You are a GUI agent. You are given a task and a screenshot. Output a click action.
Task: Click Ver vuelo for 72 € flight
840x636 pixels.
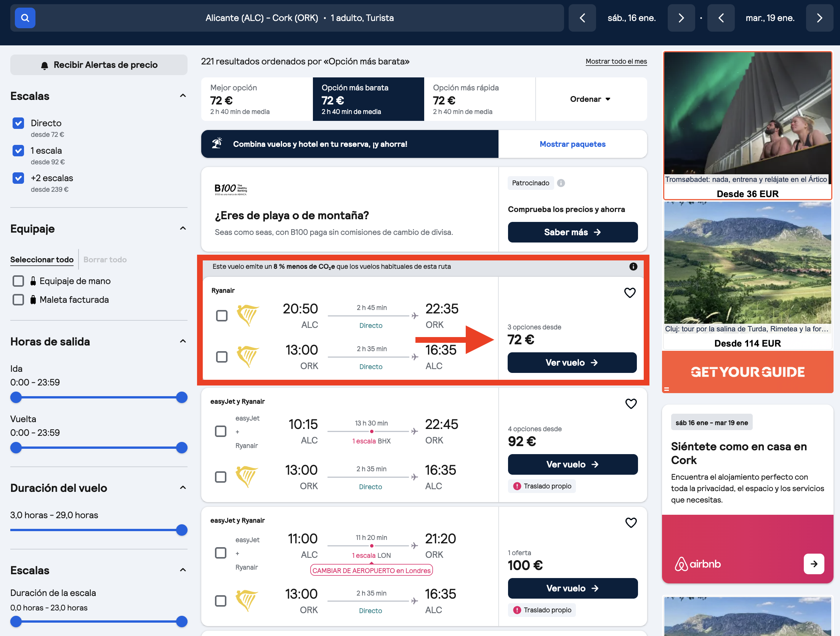coord(572,363)
